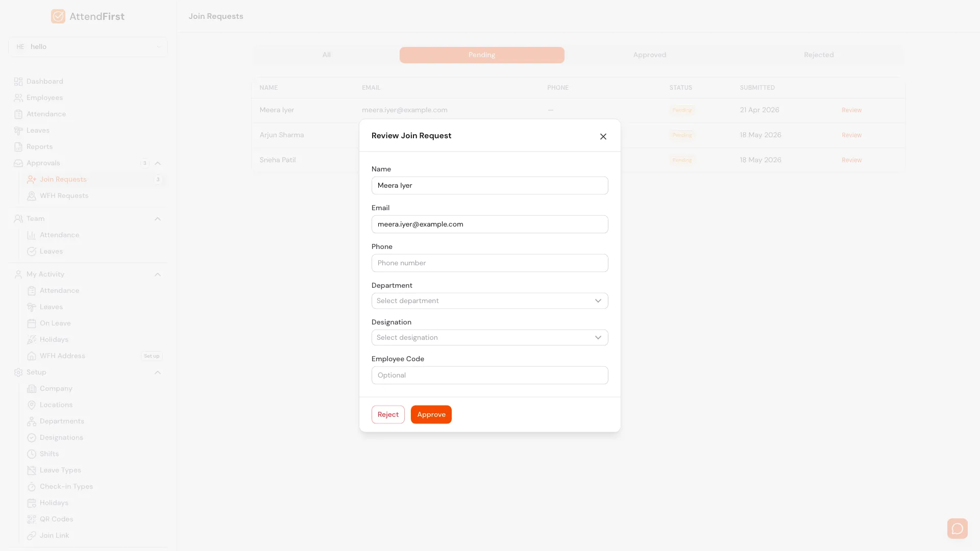This screenshot has height=551, width=980.
Task: Click the Reject button
Action: pos(388,415)
